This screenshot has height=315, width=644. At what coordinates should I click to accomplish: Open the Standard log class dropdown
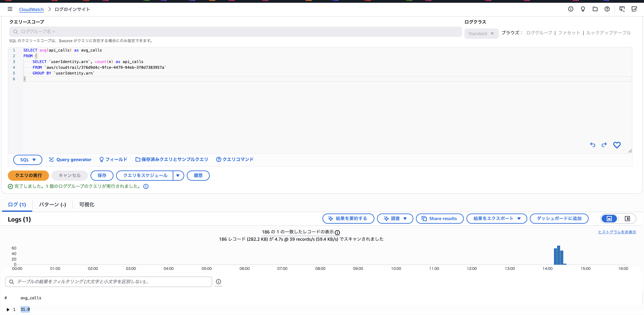click(481, 33)
